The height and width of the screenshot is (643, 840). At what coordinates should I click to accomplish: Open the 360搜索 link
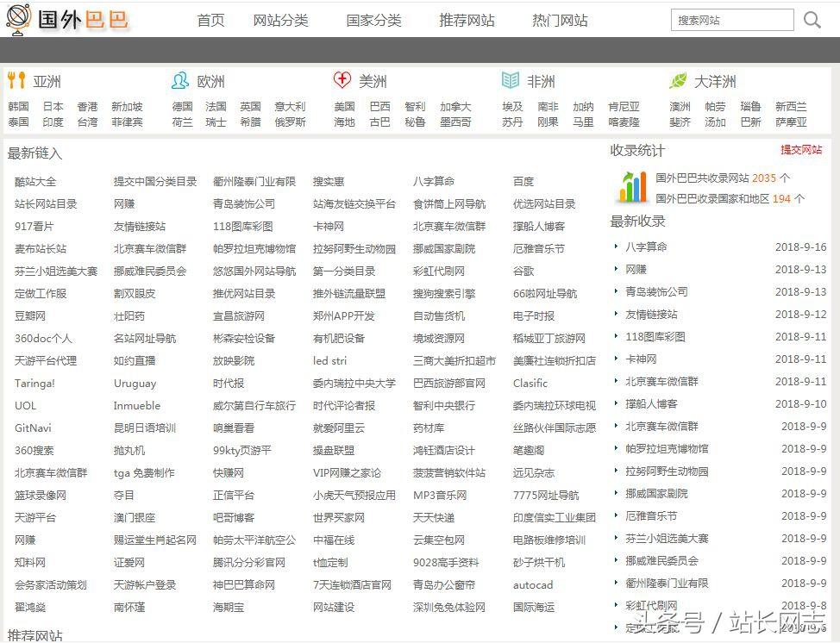tap(34, 450)
